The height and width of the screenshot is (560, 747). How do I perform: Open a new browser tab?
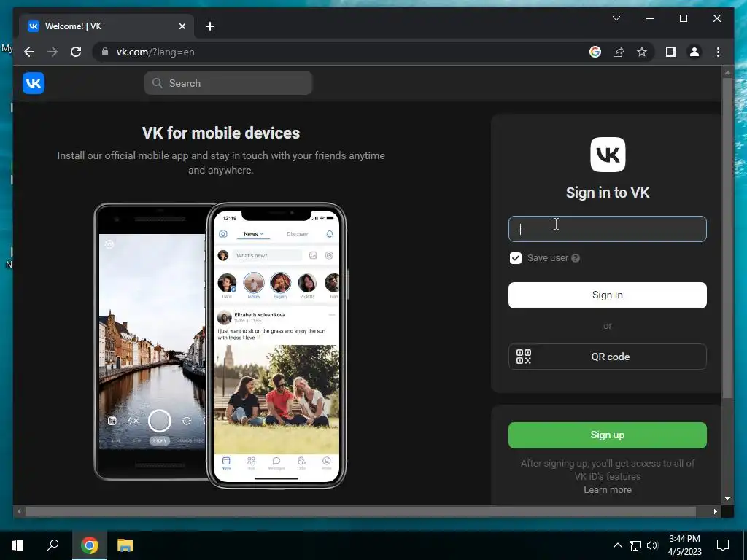(210, 26)
